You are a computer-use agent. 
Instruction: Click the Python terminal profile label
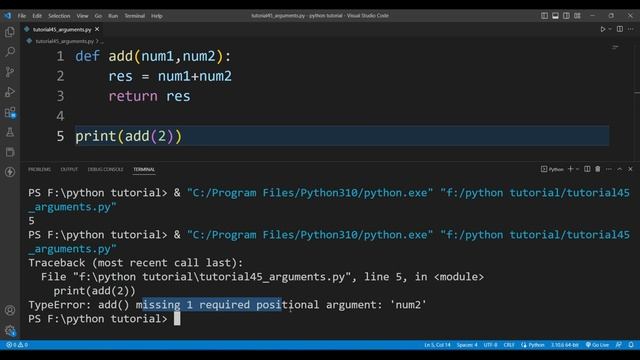pyautogui.click(x=552, y=169)
